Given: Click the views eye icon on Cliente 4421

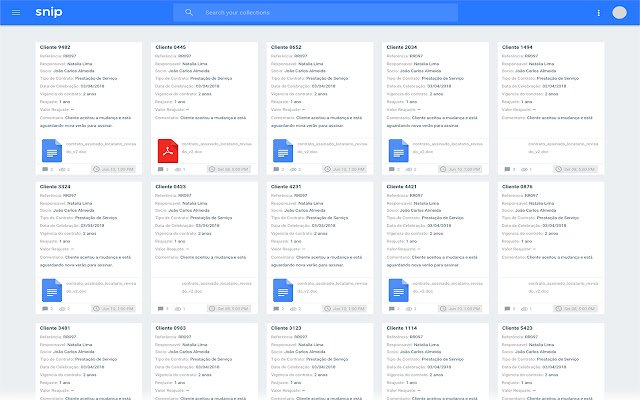Looking at the screenshot, I should [409, 309].
